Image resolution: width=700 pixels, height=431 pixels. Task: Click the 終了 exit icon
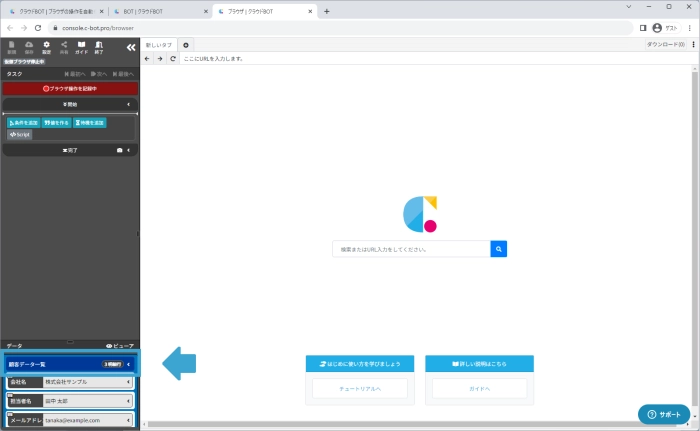98,47
